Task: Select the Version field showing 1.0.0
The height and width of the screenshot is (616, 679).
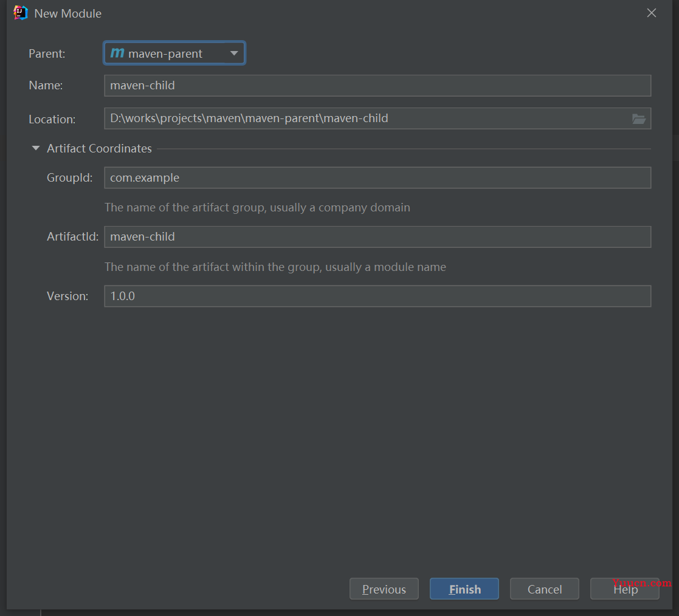Action: [x=377, y=296]
